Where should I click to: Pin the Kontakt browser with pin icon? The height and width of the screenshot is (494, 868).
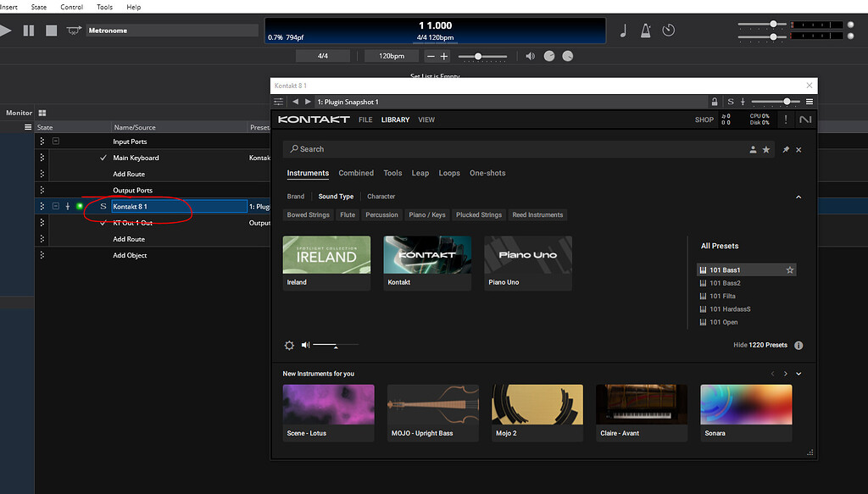(786, 149)
